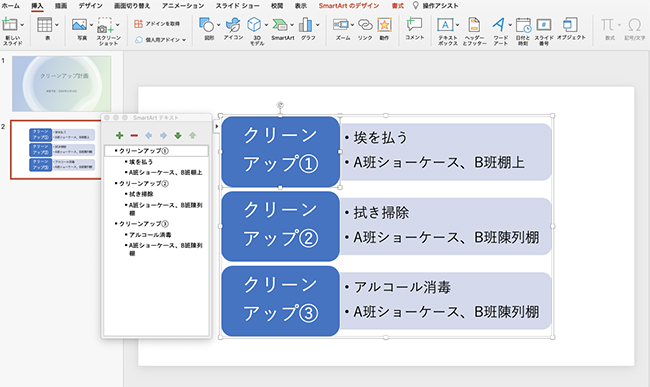Open the View (表示) tab
Image resolution: width=650 pixels, height=387 pixels.
pyautogui.click(x=301, y=6)
